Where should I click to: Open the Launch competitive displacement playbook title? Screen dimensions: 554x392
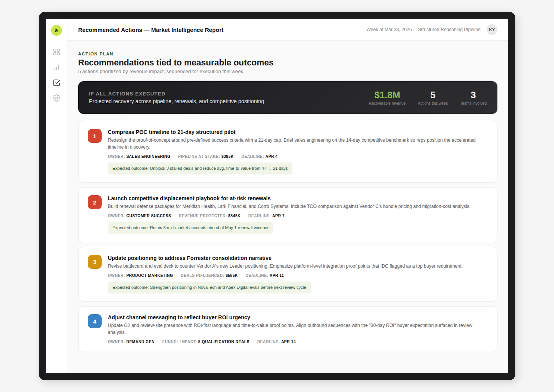coord(189,198)
